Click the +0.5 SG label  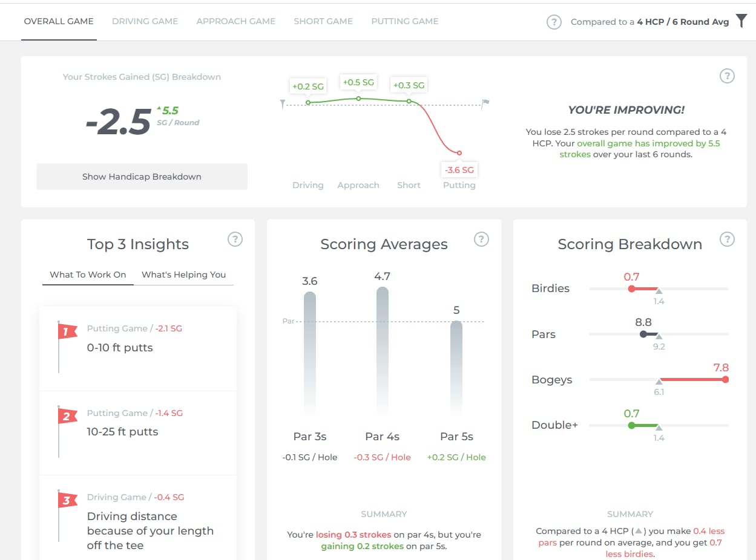click(358, 82)
